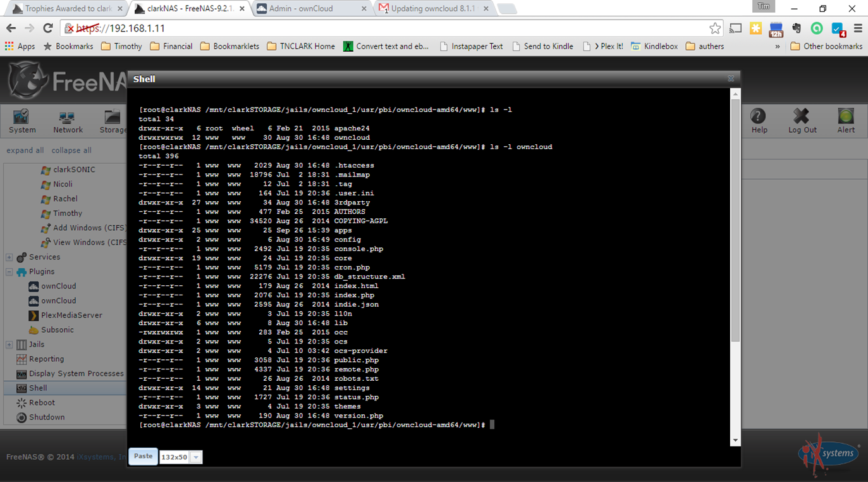This screenshot has height=482, width=868.
Task: Open the Send to Kindle bookmarklet
Action: pos(542,46)
